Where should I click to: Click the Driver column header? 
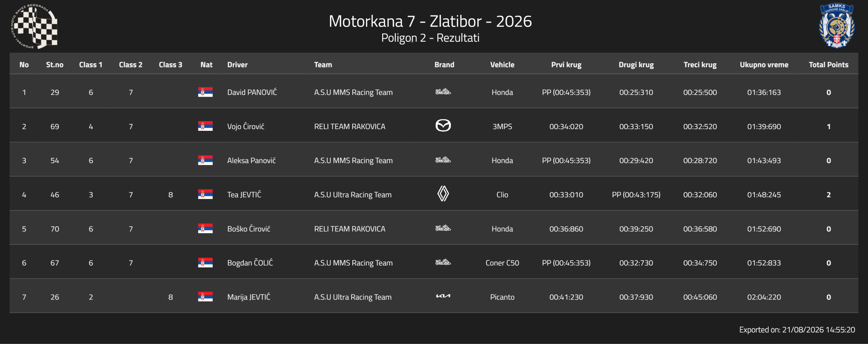pos(237,65)
